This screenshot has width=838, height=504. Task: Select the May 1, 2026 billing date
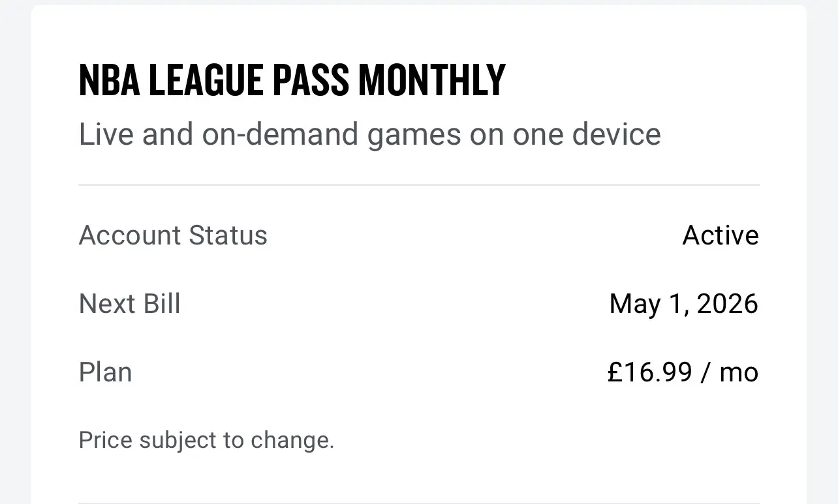click(x=684, y=304)
